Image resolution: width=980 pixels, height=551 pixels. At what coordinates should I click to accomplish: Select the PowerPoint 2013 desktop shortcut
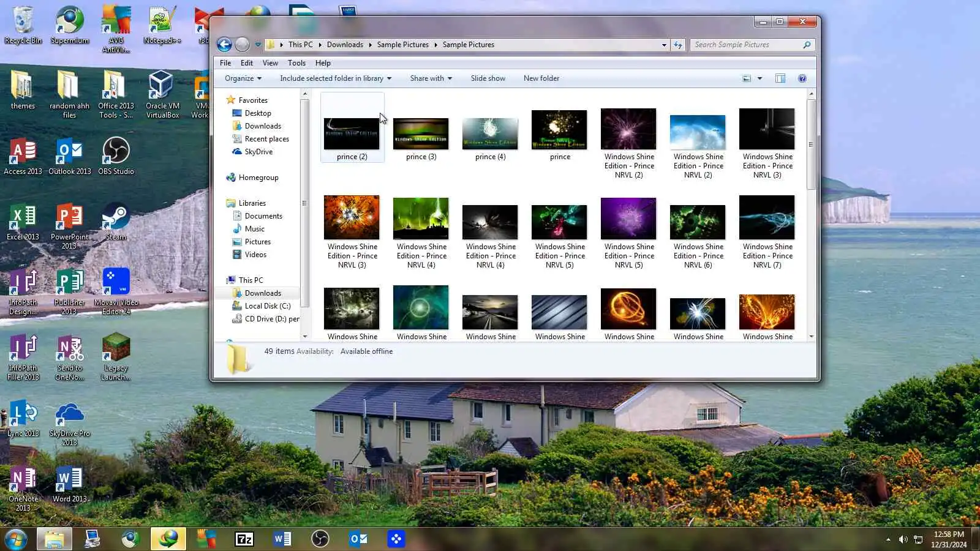(x=69, y=225)
